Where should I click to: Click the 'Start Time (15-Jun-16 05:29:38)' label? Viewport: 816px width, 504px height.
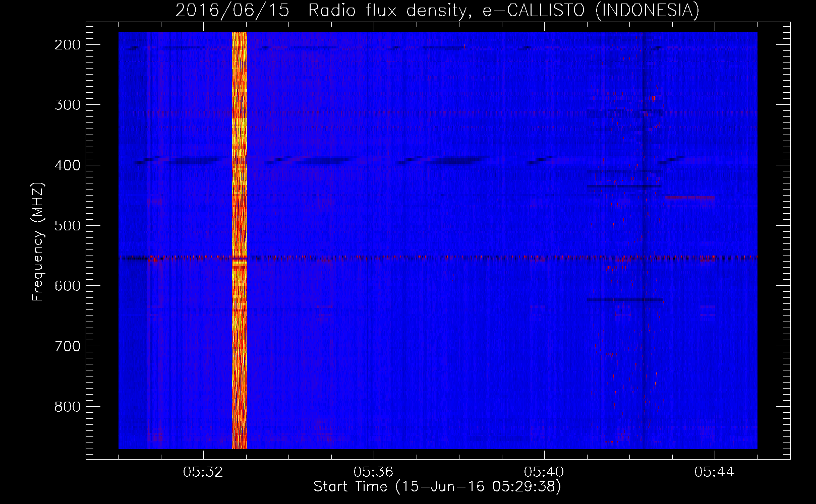point(437,487)
